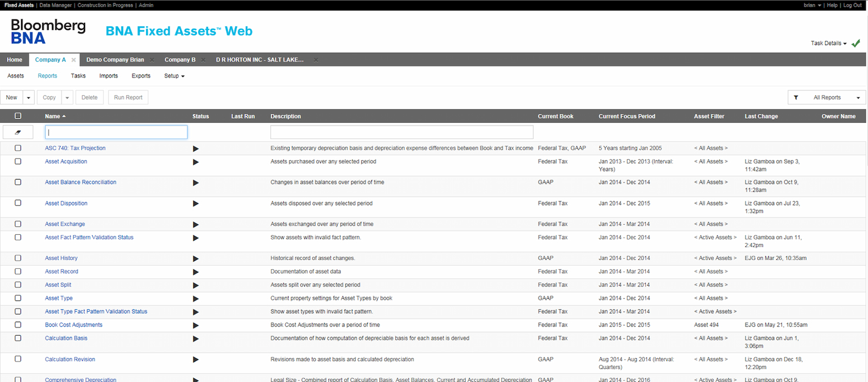Click the filter funnel icon near All Reports
Viewport: 868px width, 382px height.
pyautogui.click(x=795, y=97)
